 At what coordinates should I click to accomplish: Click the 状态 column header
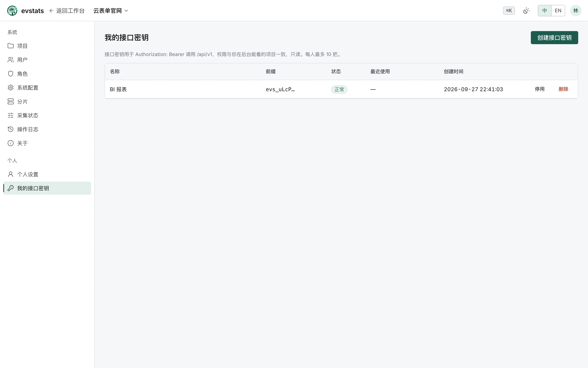(336, 71)
